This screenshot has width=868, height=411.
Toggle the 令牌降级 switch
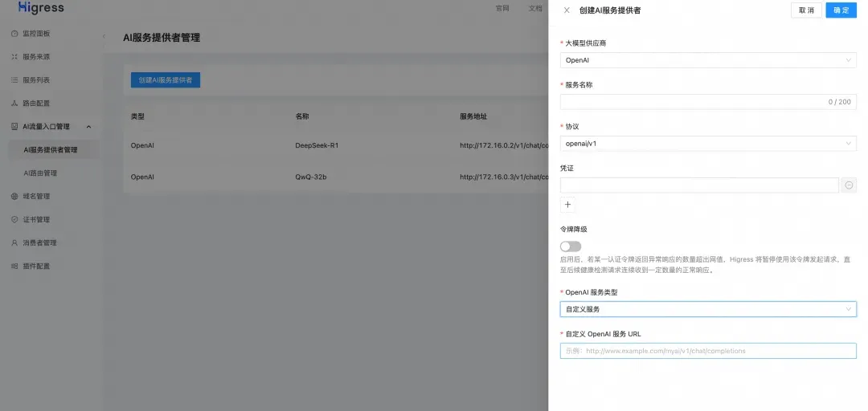pyautogui.click(x=571, y=246)
